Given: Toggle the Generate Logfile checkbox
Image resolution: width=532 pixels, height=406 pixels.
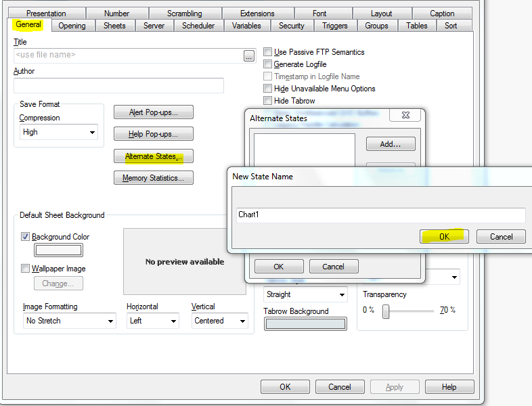Looking at the screenshot, I should [268, 64].
